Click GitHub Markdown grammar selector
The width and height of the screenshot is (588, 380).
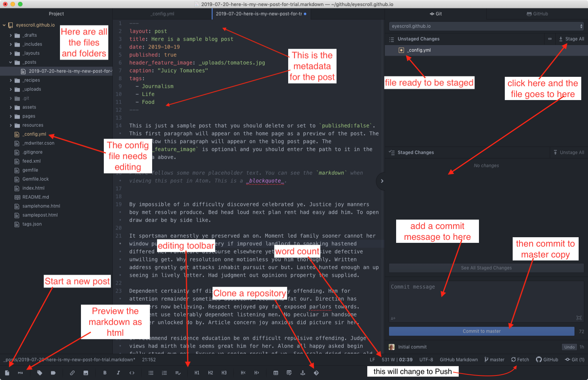tap(459, 360)
